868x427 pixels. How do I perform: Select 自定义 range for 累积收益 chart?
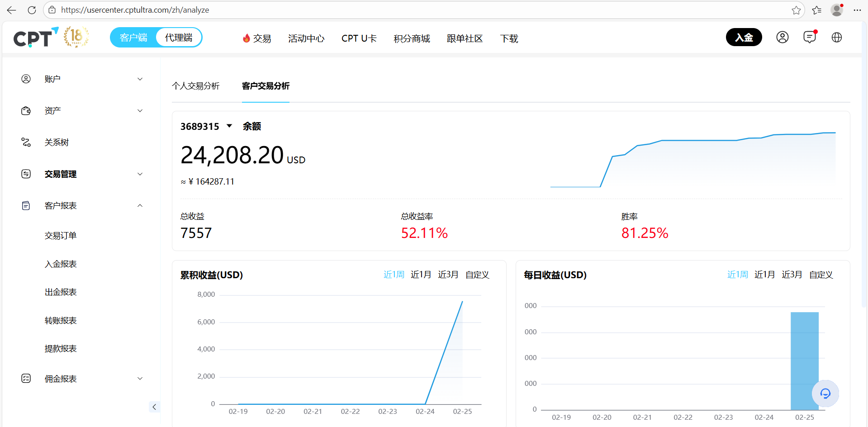pyautogui.click(x=477, y=275)
